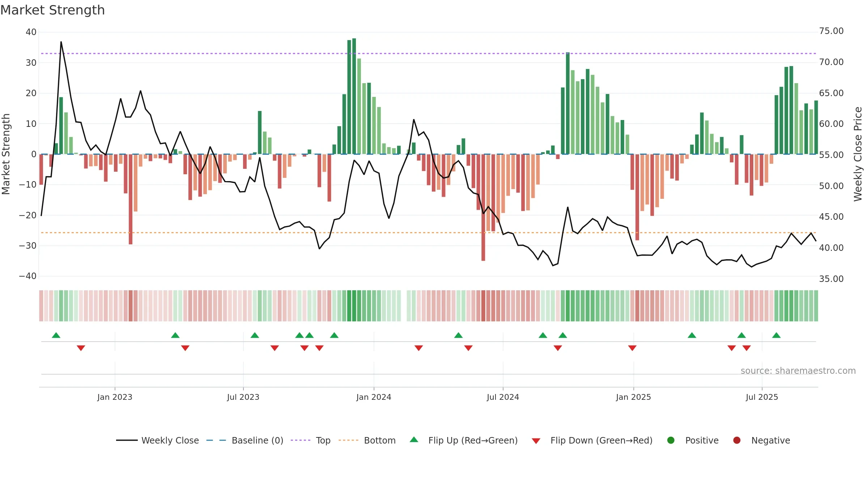Click the last green flip-up marker after Jul 2025
Screen dimensions: 868x488
(776, 335)
